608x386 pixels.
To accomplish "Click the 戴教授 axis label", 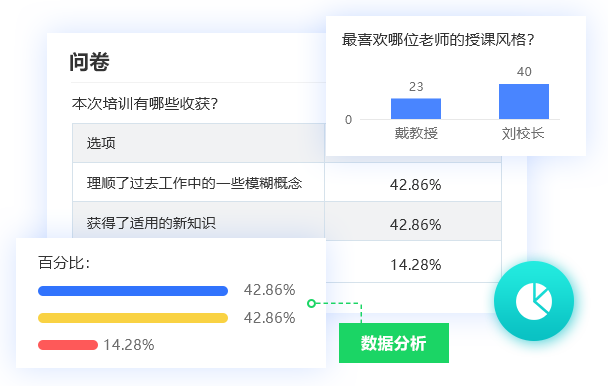I will (416, 133).
